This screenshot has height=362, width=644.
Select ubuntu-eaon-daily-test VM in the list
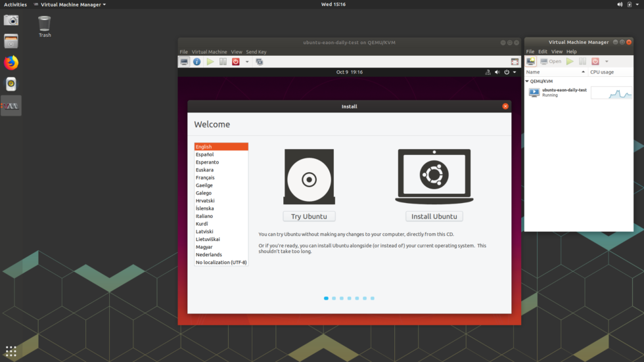tap(564, 92)
